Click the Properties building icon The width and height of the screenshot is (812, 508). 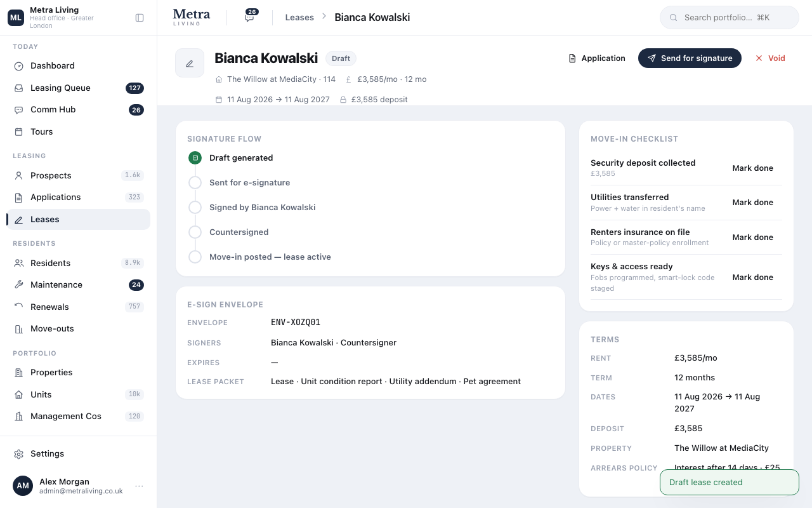pos(18,373)
